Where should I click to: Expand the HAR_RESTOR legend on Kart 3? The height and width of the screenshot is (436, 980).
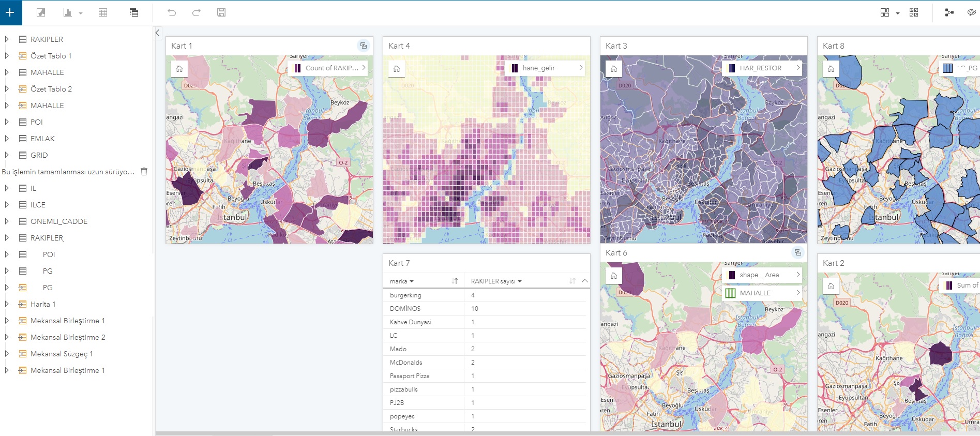click(x=798, y=68)
